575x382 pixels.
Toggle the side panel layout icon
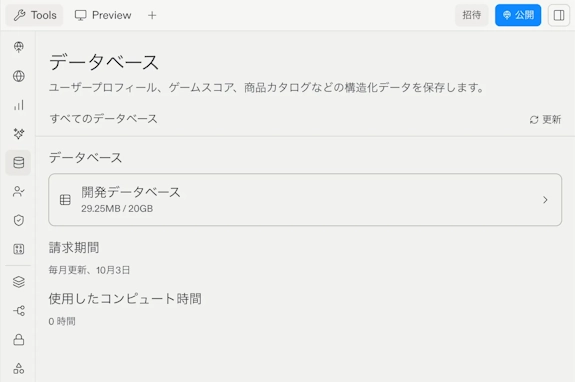[x=559, y=15]
